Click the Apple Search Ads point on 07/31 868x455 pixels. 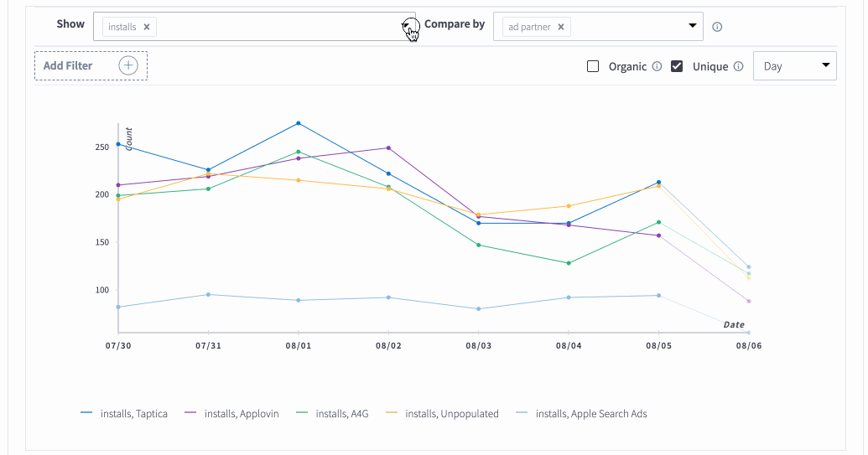[x=208, y=295]
